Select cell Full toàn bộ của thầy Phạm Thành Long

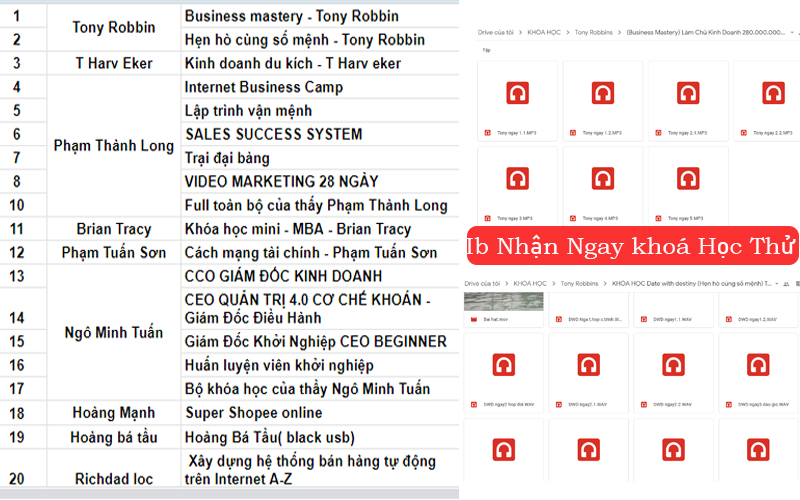pyautogui.click(x=320, y=205)
